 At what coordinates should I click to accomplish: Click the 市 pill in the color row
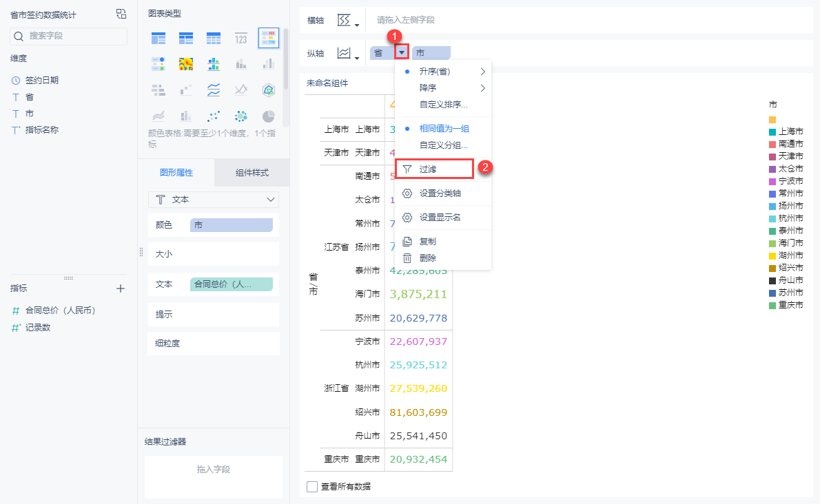[231, 225]
